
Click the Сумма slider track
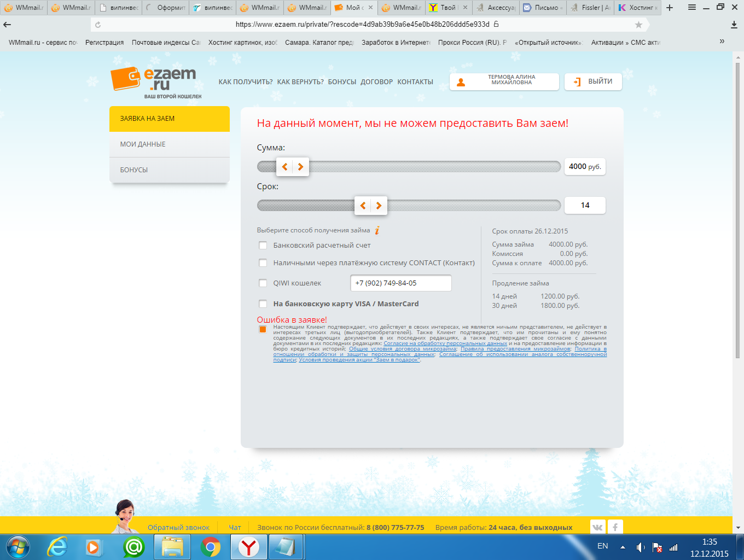pos(409,167)
